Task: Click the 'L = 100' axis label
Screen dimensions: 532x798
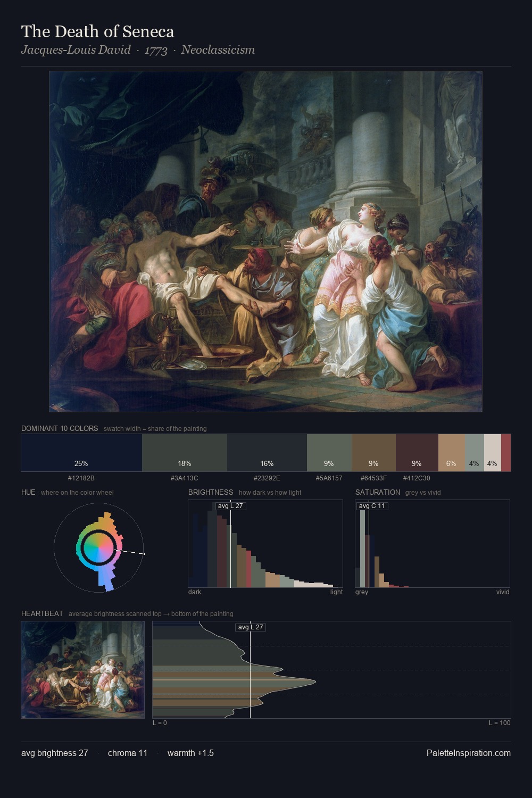Action: (x=500, y=723)
